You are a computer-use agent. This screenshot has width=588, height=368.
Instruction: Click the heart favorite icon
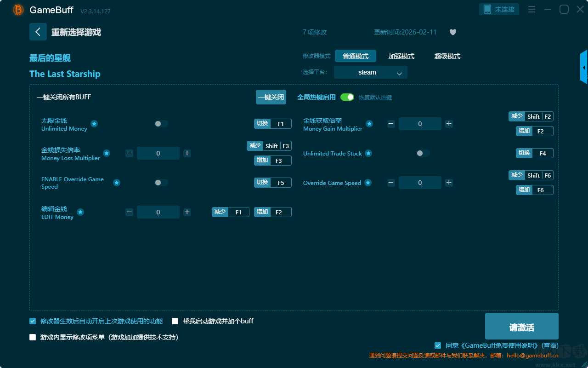pos(453,32)
